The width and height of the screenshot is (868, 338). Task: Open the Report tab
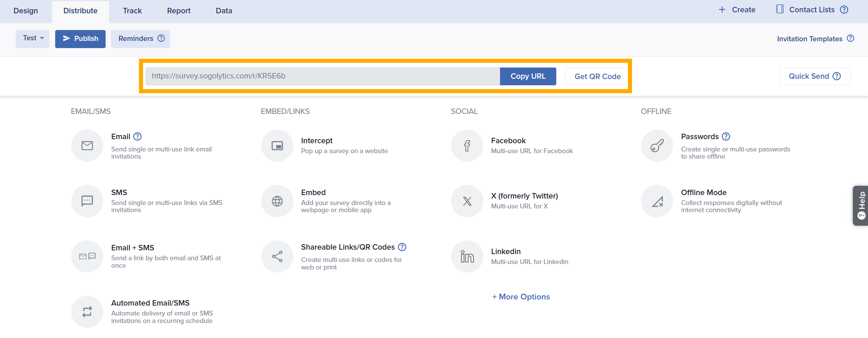179,11
